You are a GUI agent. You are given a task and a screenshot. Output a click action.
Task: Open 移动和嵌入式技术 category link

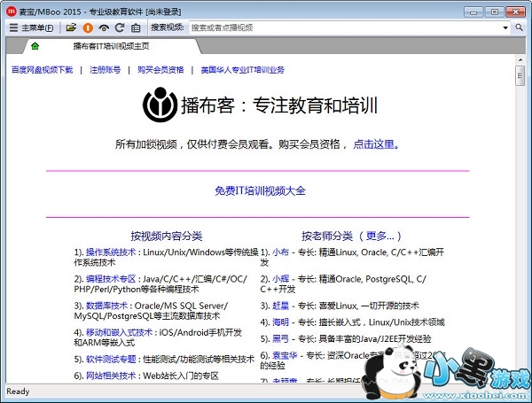119,332
